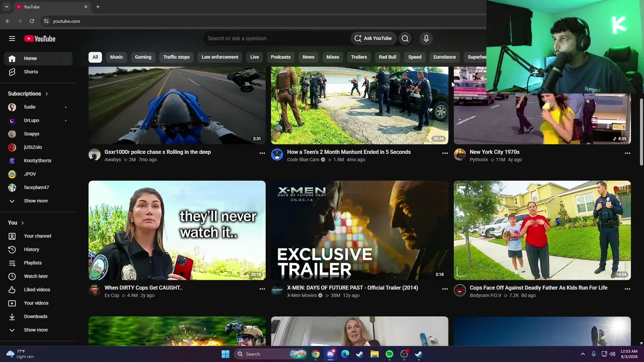
Task: Expand Show more below Downloads
Action: 38,330
